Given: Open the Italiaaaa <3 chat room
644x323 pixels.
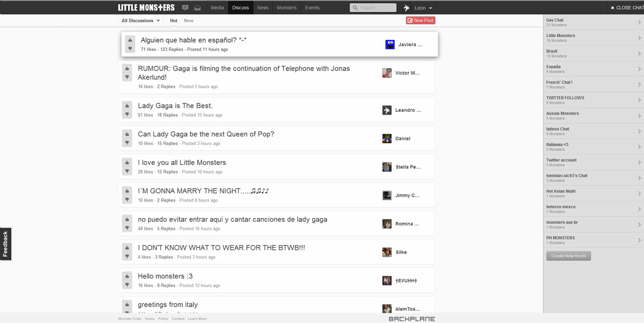Looking at the screenshot, I should [x=594, y=147].
